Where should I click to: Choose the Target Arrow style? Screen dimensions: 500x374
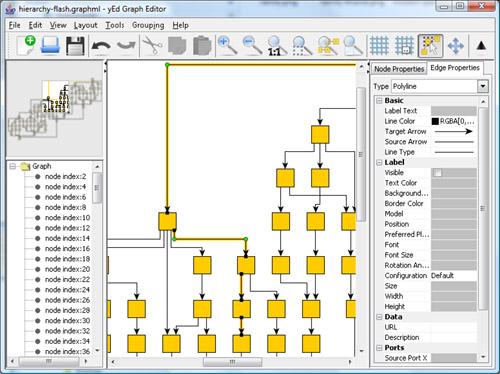(x=454, y=132)
